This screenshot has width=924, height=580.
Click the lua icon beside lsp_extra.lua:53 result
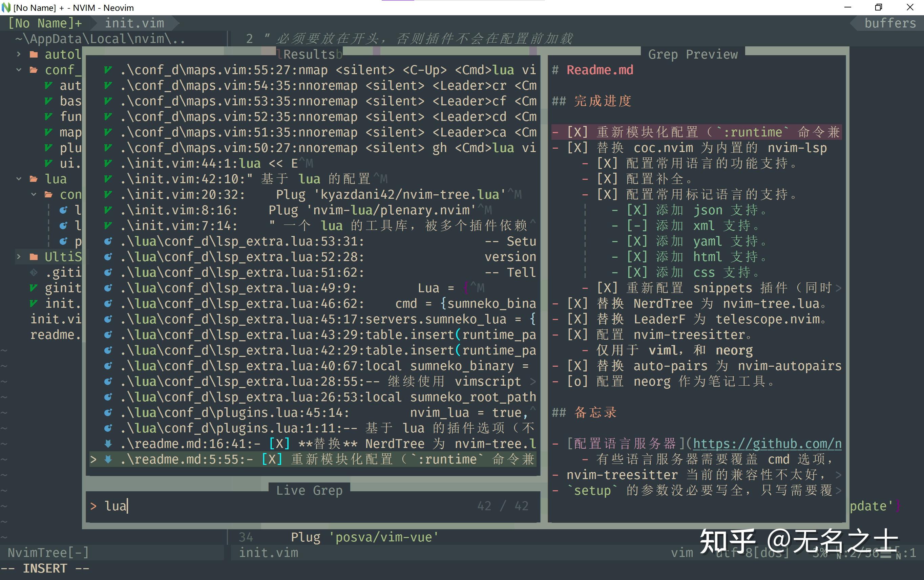108,241
